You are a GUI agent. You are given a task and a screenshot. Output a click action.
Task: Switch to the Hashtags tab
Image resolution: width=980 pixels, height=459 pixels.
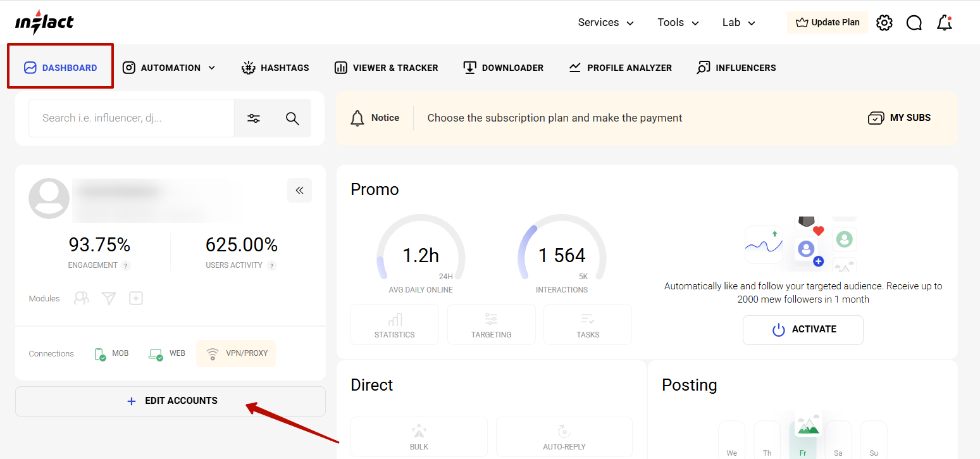coord(275,68)
